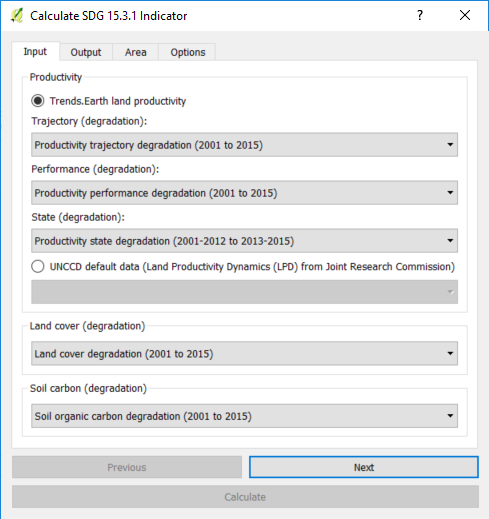Image resolution: width=489 pixels, height=519 pixels.
Task: Open the Soil organic carbon degradation dropdown
Action: pyautogui.click(x=244, y=416)
